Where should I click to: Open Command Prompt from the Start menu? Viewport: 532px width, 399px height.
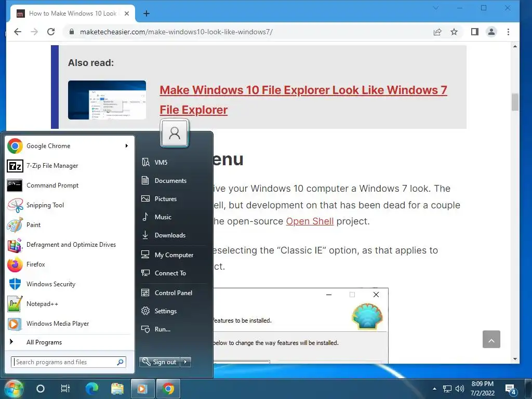[x=70, y=185]
